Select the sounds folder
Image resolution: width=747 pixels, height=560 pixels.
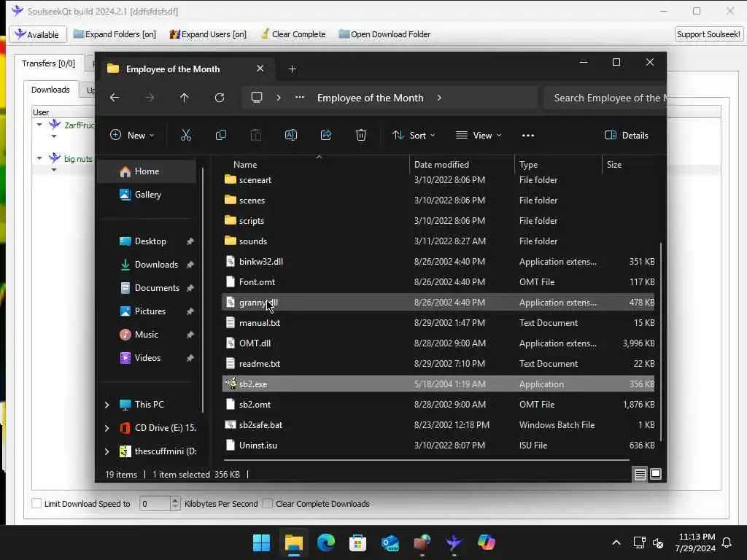pos(438,241)
